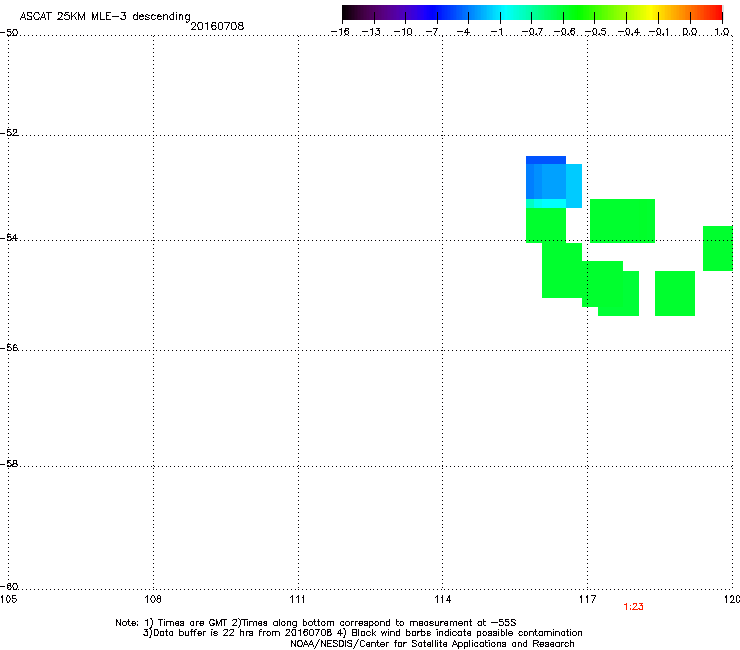Click the -60 latitude axis label
This screenshot has width=740, height=650.
point(9,587)
